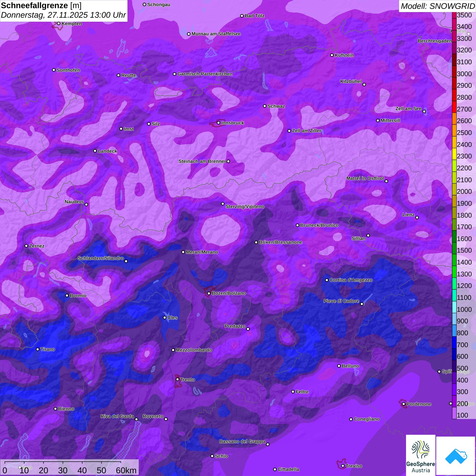Click the Treviso city marker
Viewport: 476px width, 476px height.
coord(343,466)
